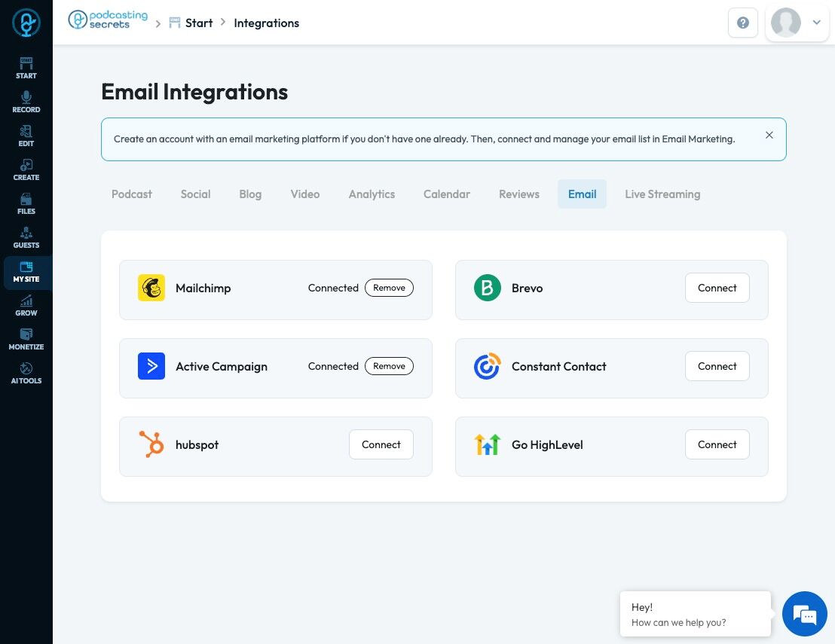This screenshot has height=644, width=835.
Task: Connect Go HighLevel
Action: [x=717, y=444]
